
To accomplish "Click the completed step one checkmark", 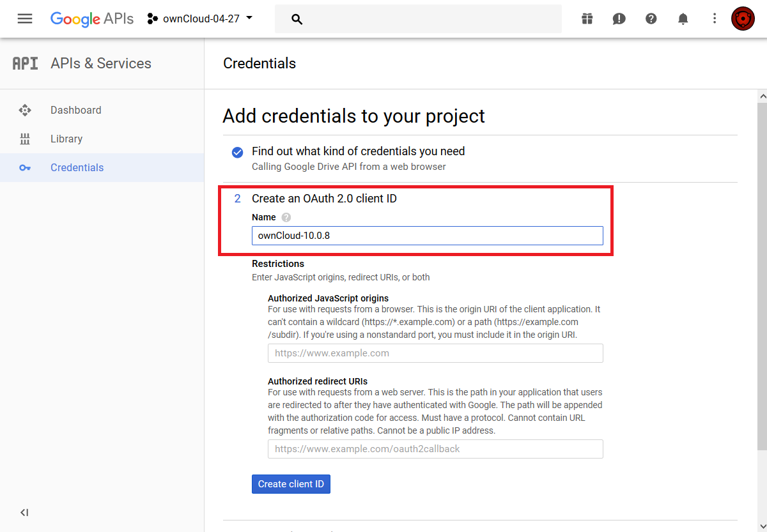I will pyautogui.click(x=237, y=152).
